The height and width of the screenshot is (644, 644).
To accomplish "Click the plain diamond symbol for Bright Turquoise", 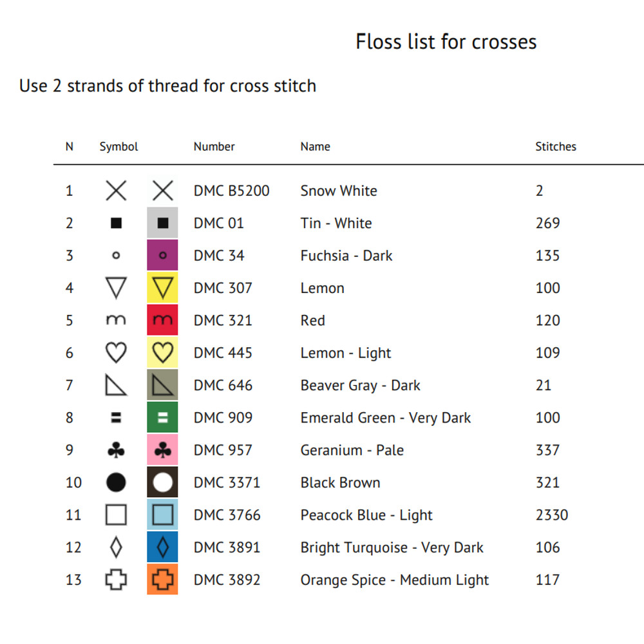I will point(116,547).
